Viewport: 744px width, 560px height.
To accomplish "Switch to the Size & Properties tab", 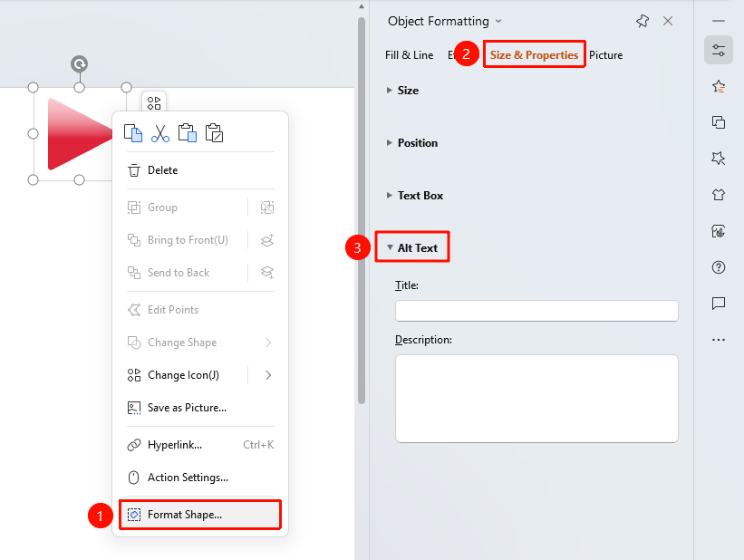I will 534,55.
